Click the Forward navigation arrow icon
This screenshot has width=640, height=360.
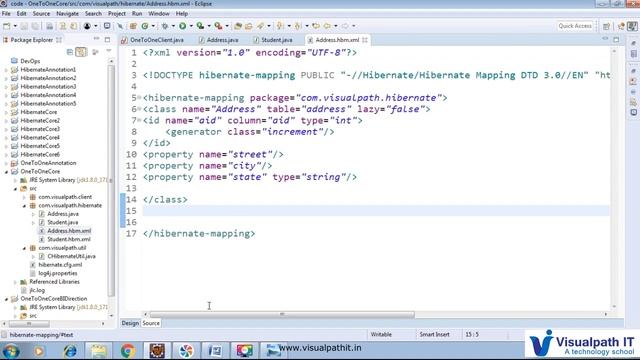tap(345, 26)
